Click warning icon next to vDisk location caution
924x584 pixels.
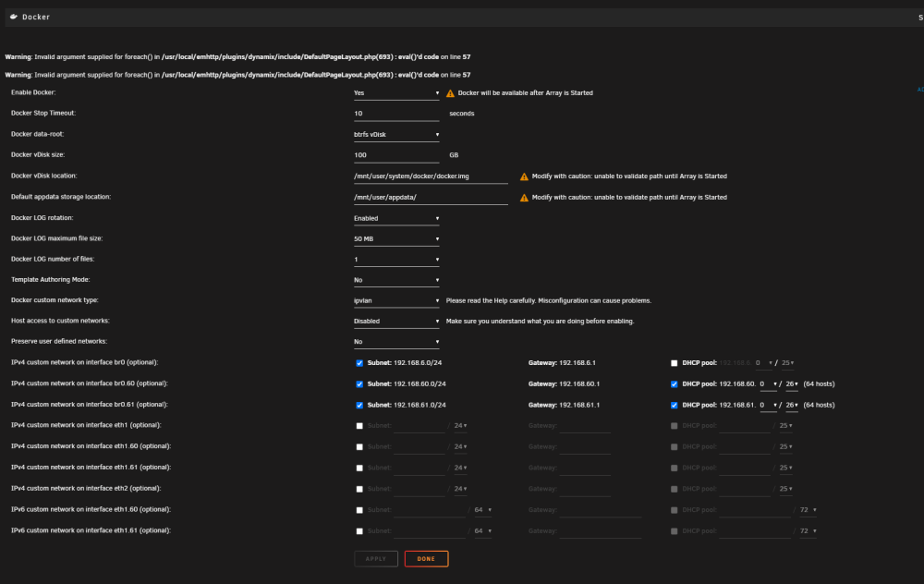pos(524,176)
